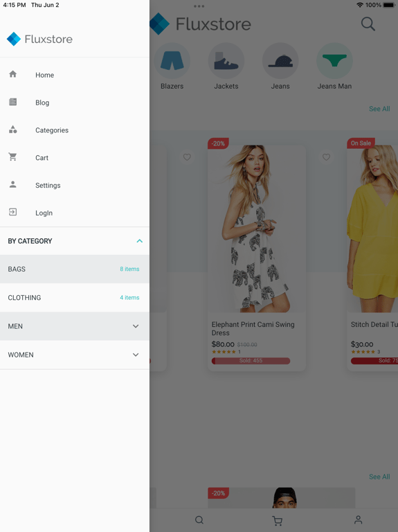Expand the WOMEN category

(136, 355)
